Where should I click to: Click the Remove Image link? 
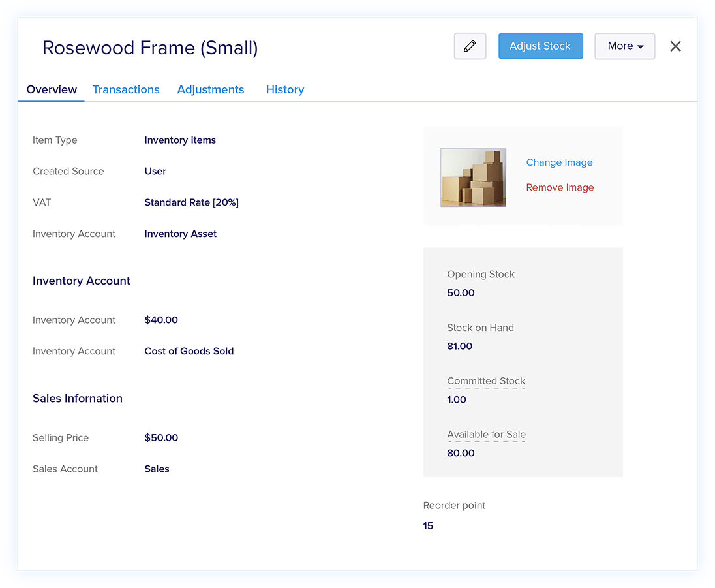(x=559, y=187)
